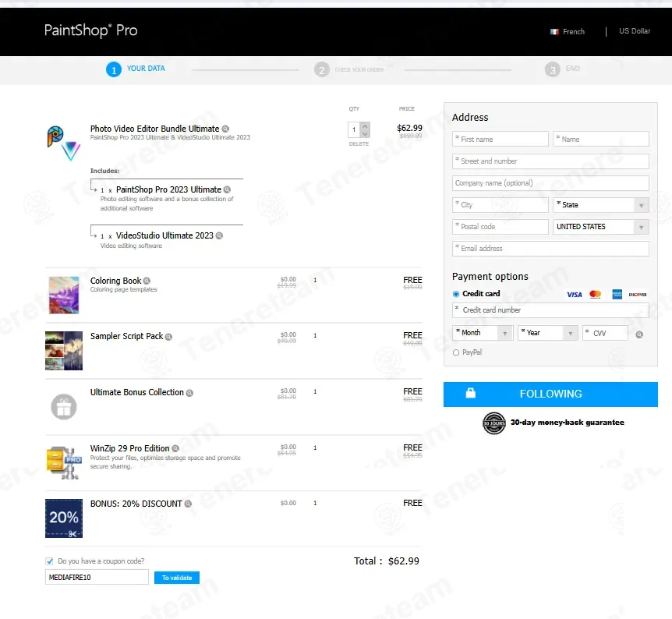Click the 20% discount coupon image
Viewport: 672px width, 619px height.
click(64, 518)
